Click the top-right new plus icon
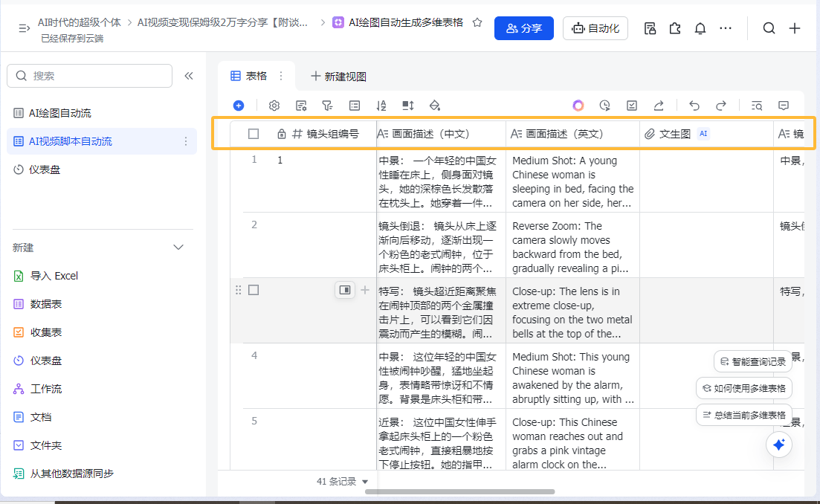Screen dimensions: 820x504 [795, 28]
